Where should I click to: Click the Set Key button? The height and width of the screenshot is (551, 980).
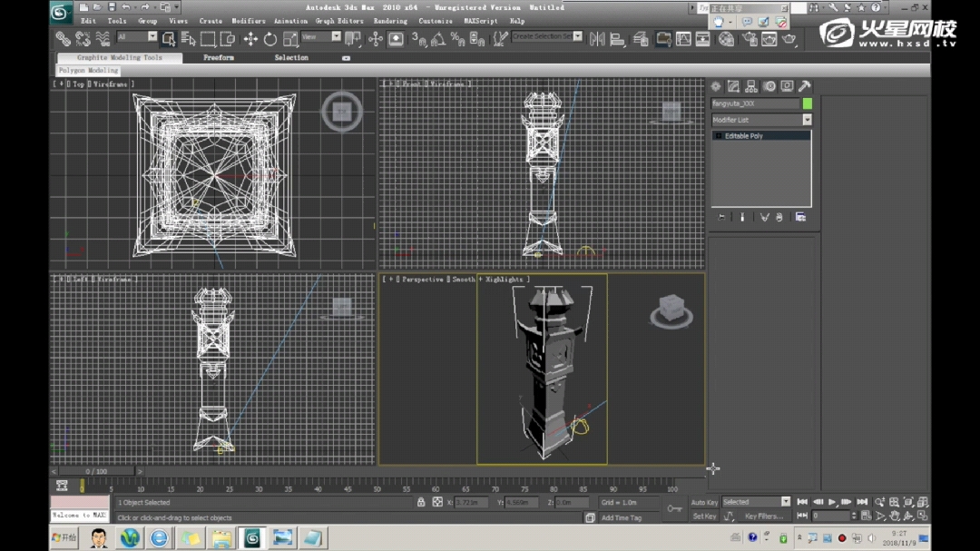tap(704, 517)
